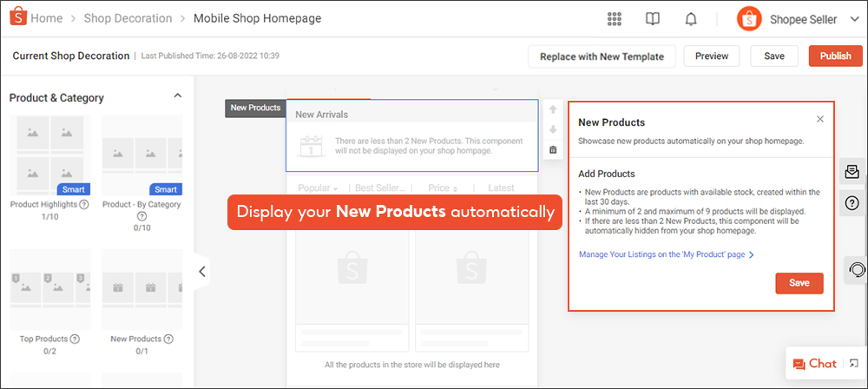Select the Product Highlights component thumbnail
The image size is (868, 389).
click(49, 155)
